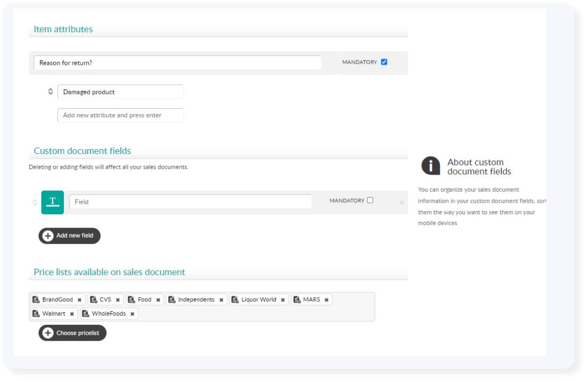The image size is (588, 382).
Task: Click the BrandGood pricelist icon
Action: click(x=36, y=300)
